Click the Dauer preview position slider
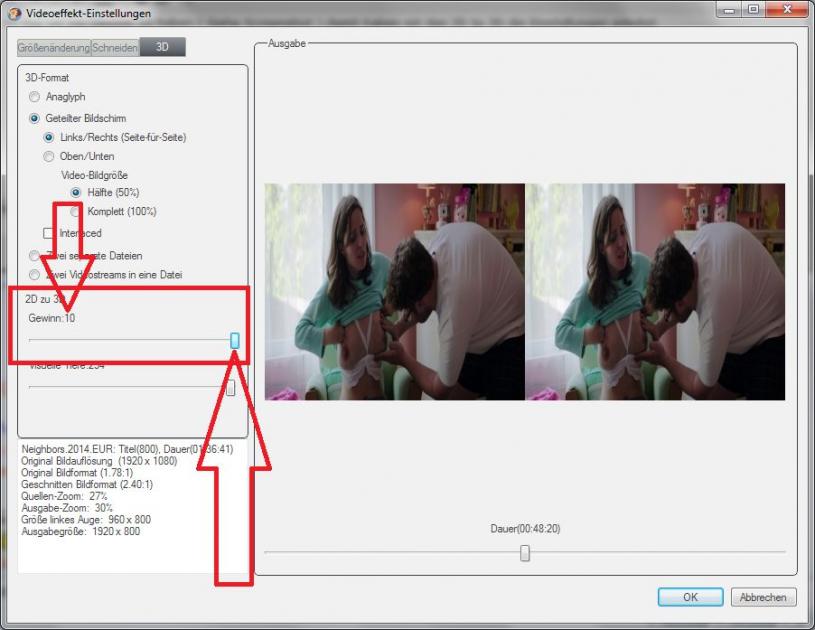The width and height of the screenshot is (815, 630). pos(525,553)
